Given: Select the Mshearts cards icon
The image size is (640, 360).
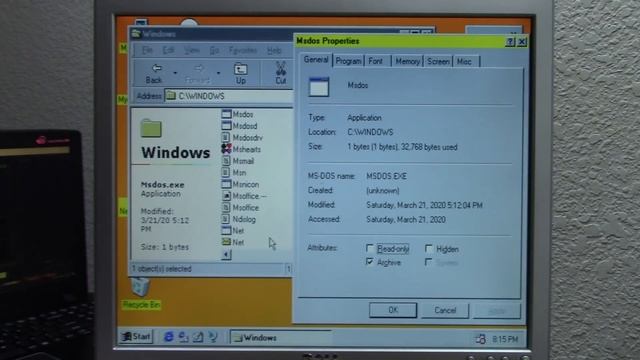Looking at the screenshot, I should 226,149.
